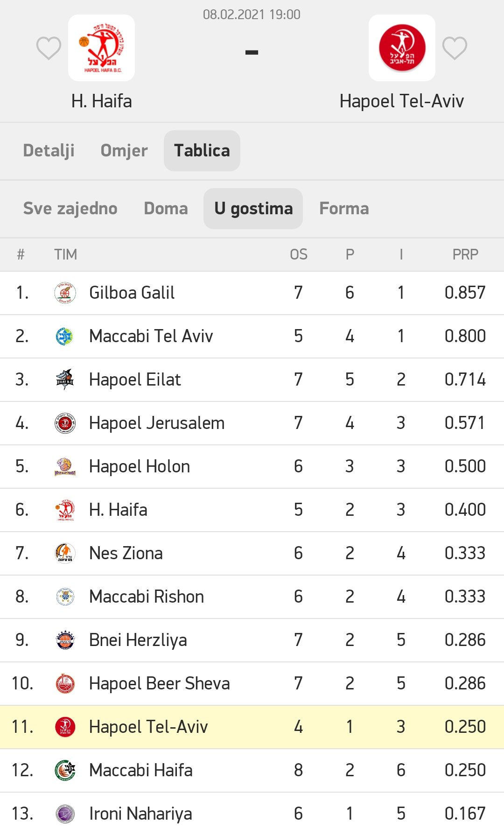Select the Tablica tab
The width and height of the screenshot is (504, 829).
(202, 151)
